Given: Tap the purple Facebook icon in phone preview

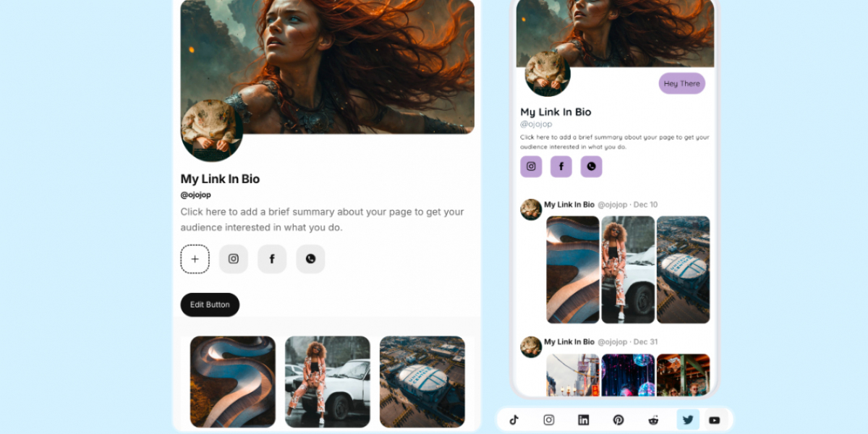Looking at the screenshot, I should [561, 166].
